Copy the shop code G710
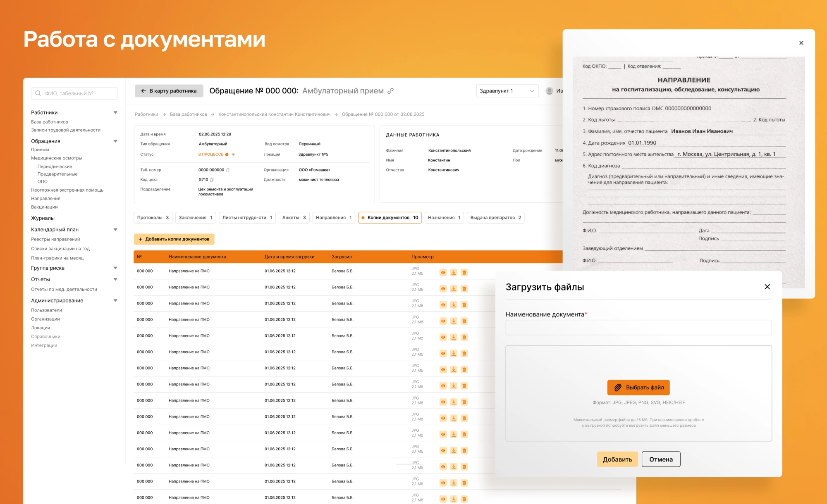Viewport: 827px width, 504px height. tap(212, 180)
